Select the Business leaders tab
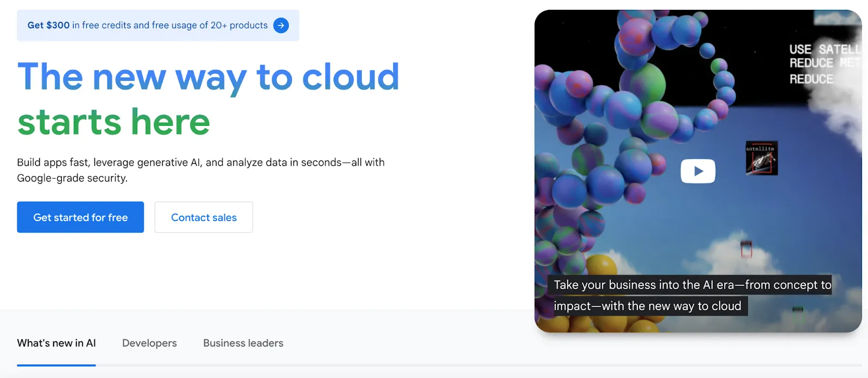 pyautogui.click(x=243, y=343)
